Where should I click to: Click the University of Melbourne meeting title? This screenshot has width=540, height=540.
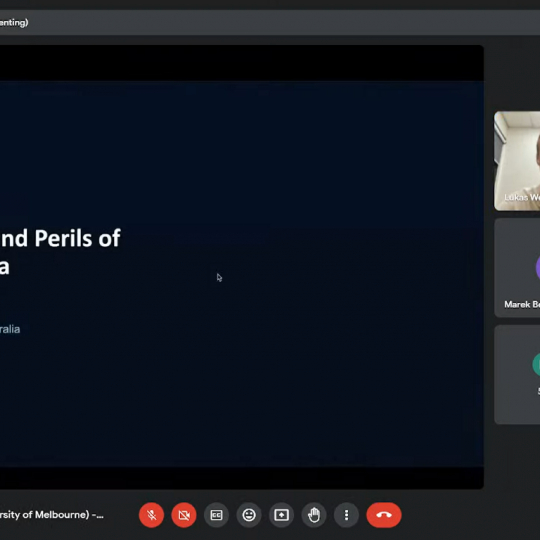[x=52, y=515]
